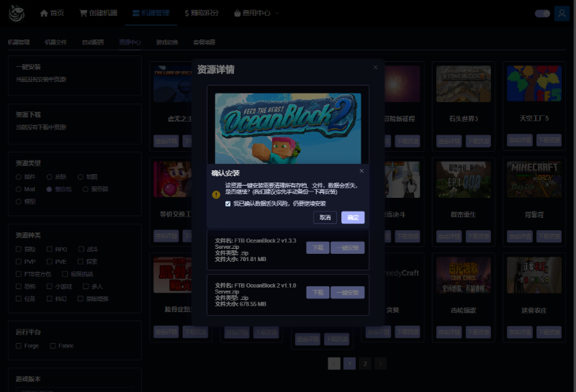
Task: Confirm the install with 确定 button
Action: coord(353,217)
